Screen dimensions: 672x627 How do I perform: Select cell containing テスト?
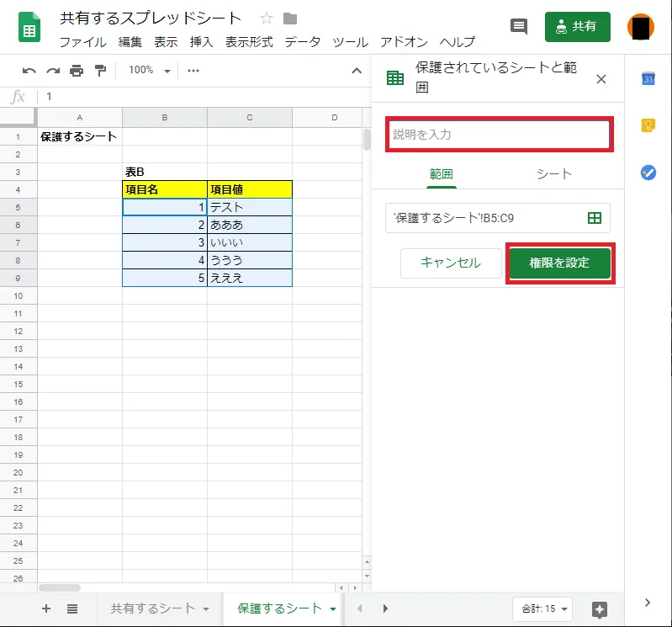tap(250, 208)
